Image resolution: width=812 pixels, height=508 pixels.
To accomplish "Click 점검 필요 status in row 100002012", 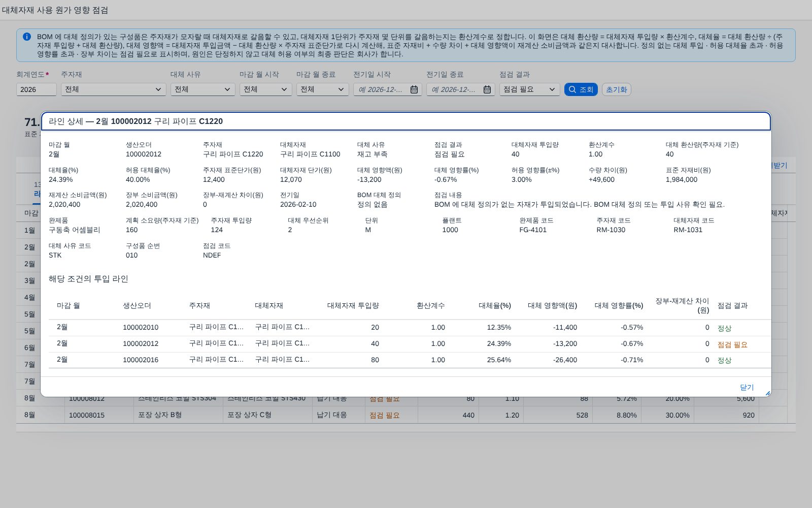I will pyautogui.click(x=732, y=344).
